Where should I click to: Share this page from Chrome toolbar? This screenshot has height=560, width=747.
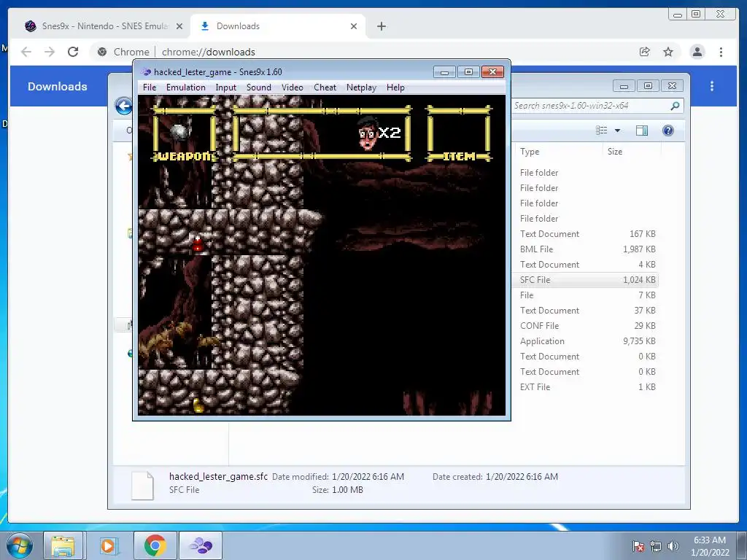645,52
